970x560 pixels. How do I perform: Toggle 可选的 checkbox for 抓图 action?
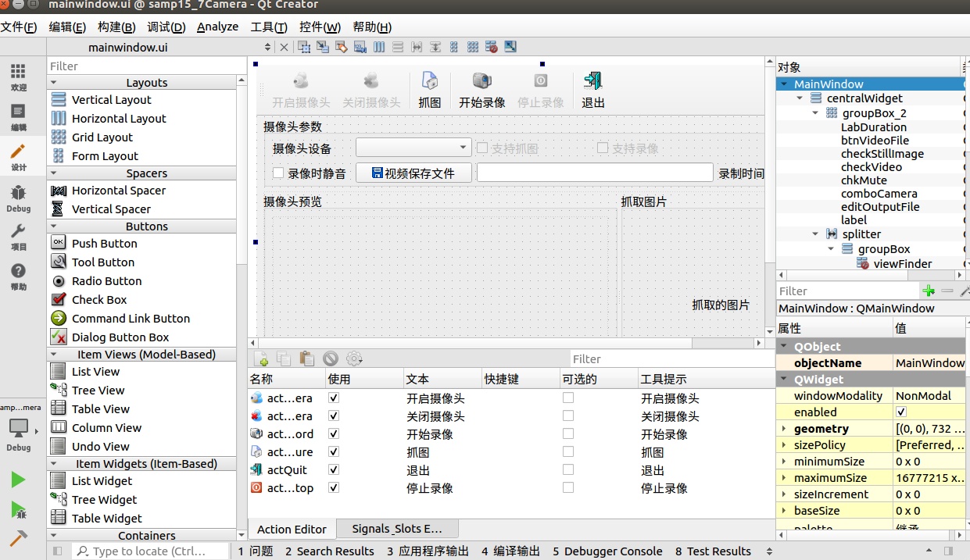pyautogui.click(x=568, y=451)
